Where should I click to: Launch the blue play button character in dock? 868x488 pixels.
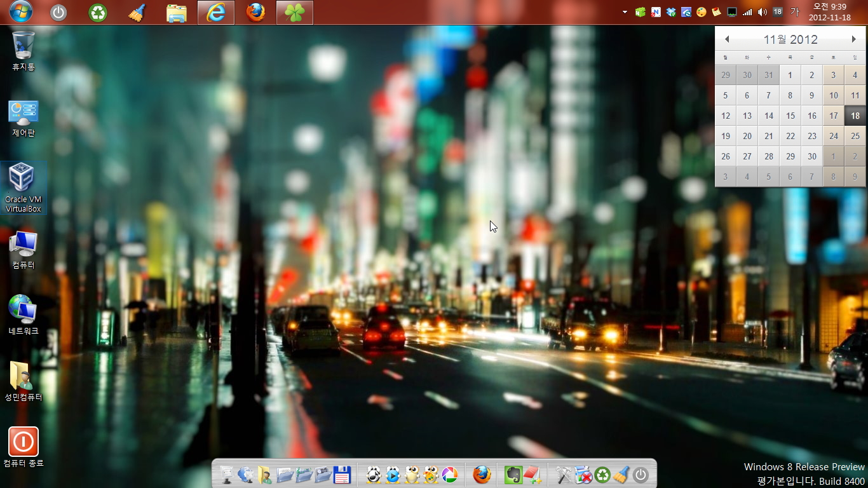coord(393,475)
